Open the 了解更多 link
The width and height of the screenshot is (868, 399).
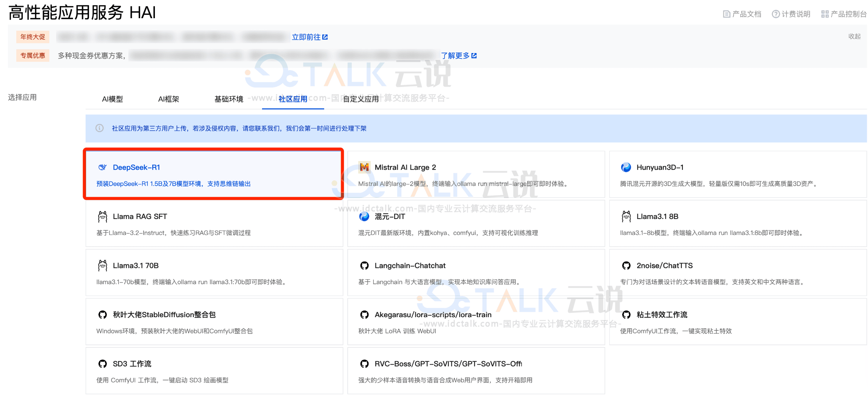pyautogui.click(x=455, y=56)
